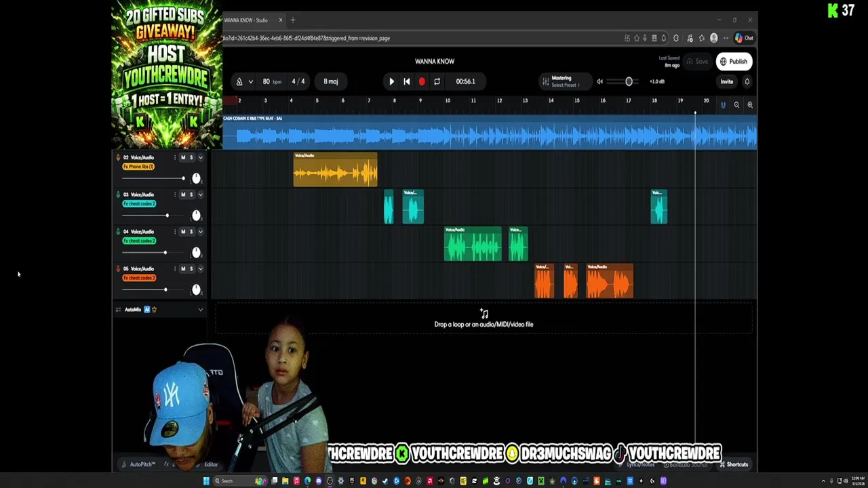Image resolution: width=868 pixels, height=488 pixels.
Task: Adjust track 02 volume slider
Action: 153,178
